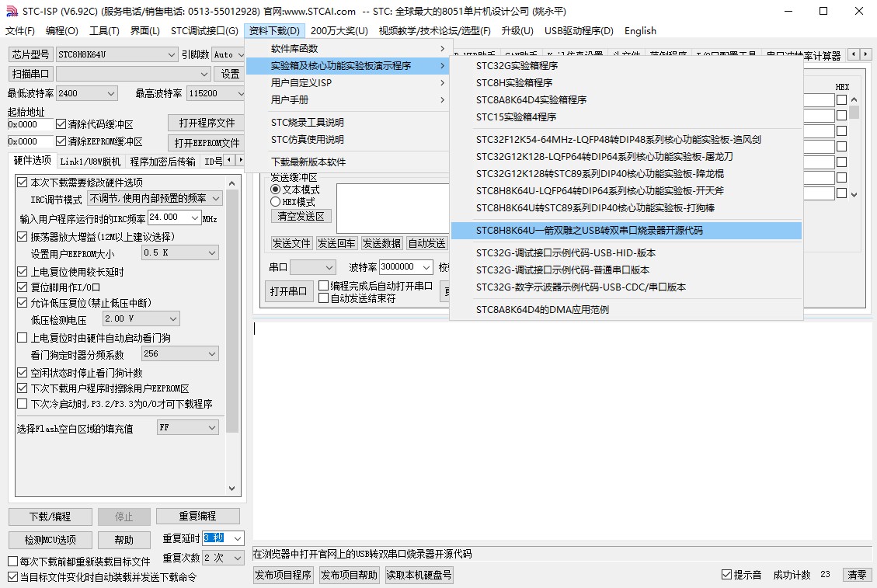
Task: Toggle 清除代码缓冲区 checkbox
Action: pos(61,124)
